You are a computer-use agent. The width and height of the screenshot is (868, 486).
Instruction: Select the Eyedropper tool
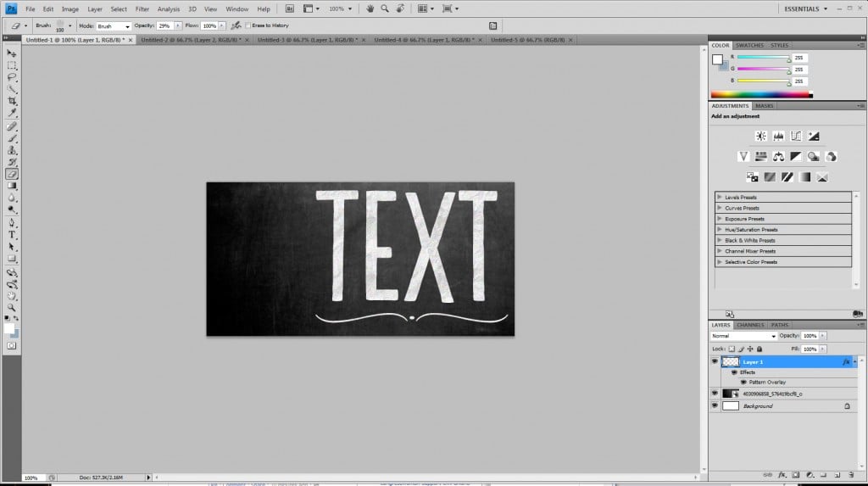click(x=12, y=113)
